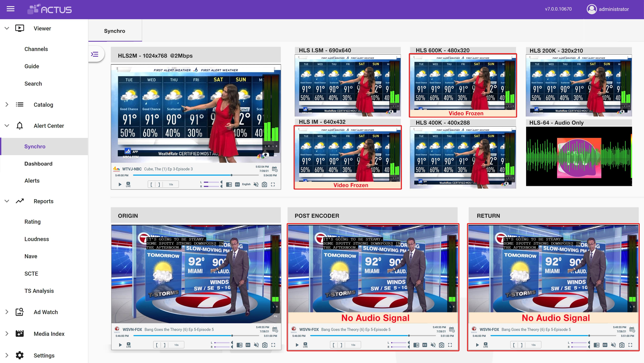Expand the Ad Watch section
This screenshot has width=644, height=363.
[7, 312]
